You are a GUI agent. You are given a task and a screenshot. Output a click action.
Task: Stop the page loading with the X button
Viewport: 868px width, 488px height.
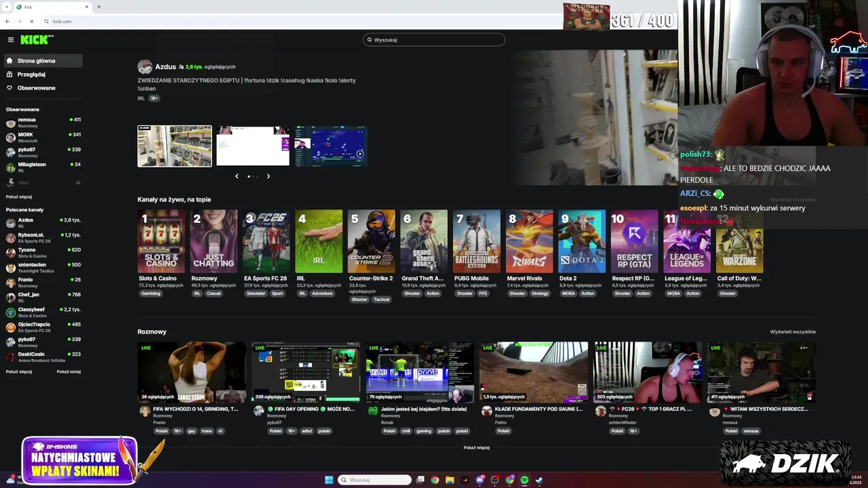(32, 22)
